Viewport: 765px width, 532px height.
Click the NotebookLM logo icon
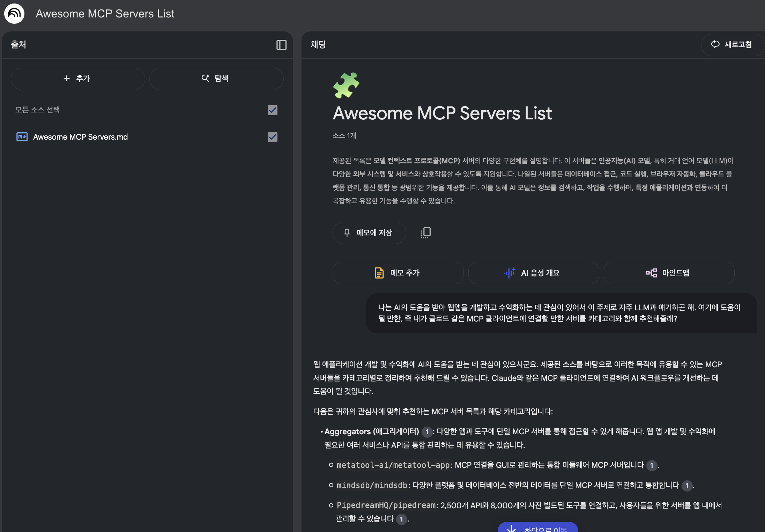14,14
